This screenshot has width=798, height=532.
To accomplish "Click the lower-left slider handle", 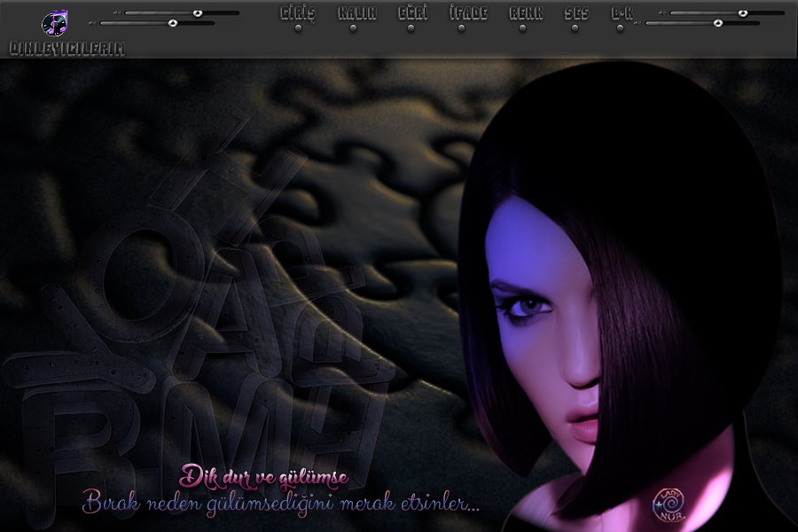I will tap(172, 23).
